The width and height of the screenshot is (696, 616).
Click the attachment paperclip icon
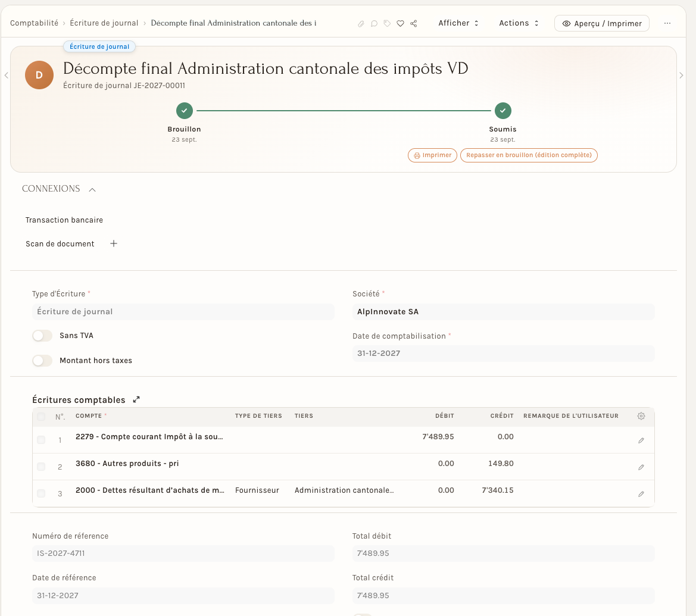coord(361,24)
